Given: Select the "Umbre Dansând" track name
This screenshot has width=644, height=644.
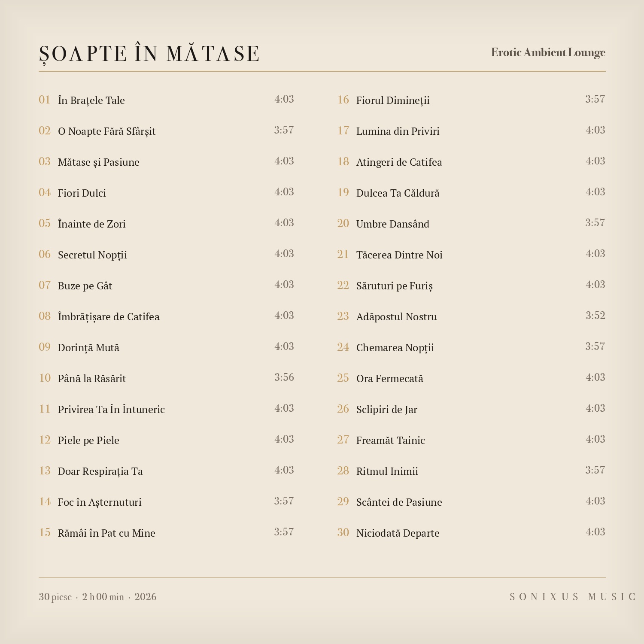Looking at the screenshot, I should point(393,224).
